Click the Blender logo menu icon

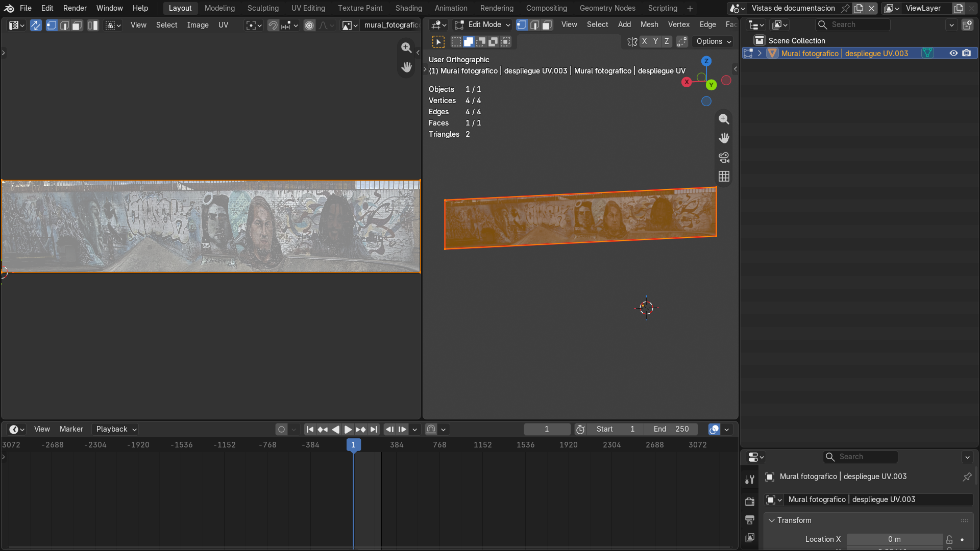click(x=9, y=8)
